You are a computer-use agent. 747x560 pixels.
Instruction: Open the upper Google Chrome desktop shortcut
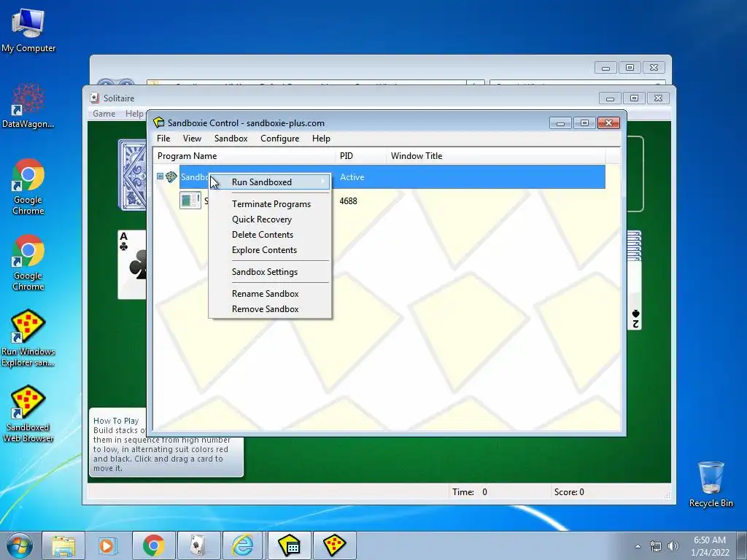28,186
